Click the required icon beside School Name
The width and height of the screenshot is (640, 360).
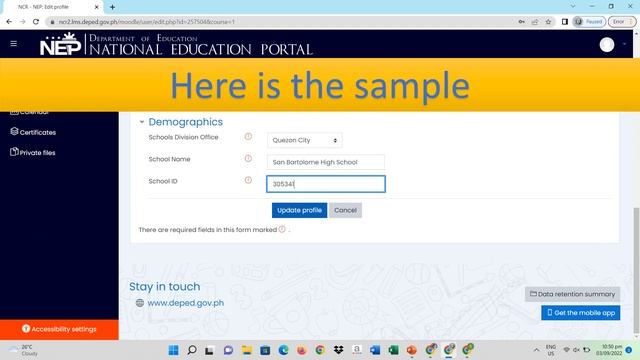[x=248, y=158]
